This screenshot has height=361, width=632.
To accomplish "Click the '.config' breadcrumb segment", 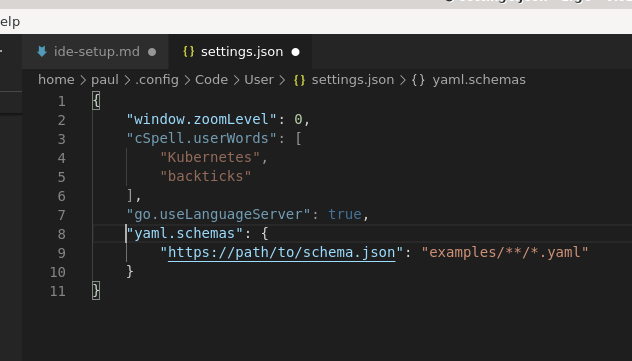I will tap(157, 80).
